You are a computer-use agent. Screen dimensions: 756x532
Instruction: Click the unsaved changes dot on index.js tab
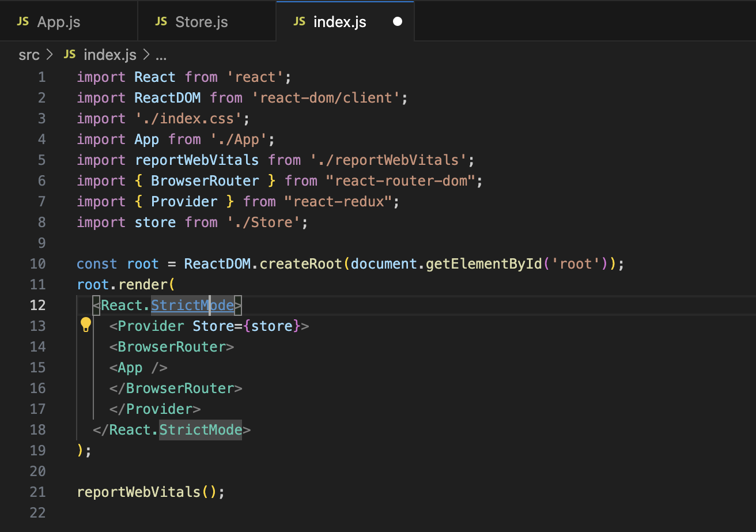click(x=398, y=21)
